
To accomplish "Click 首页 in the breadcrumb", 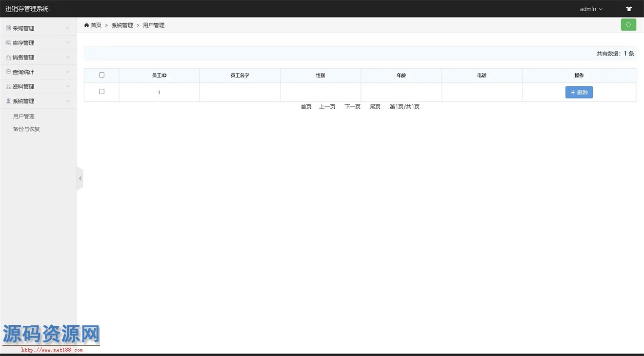I will pyautogui.click(x=96, y=25).
